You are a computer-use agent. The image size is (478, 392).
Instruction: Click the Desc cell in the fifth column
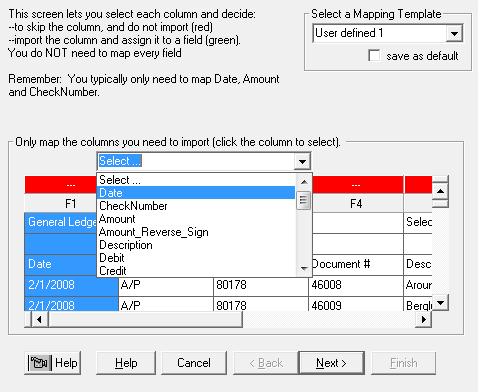tap(418, 264)
